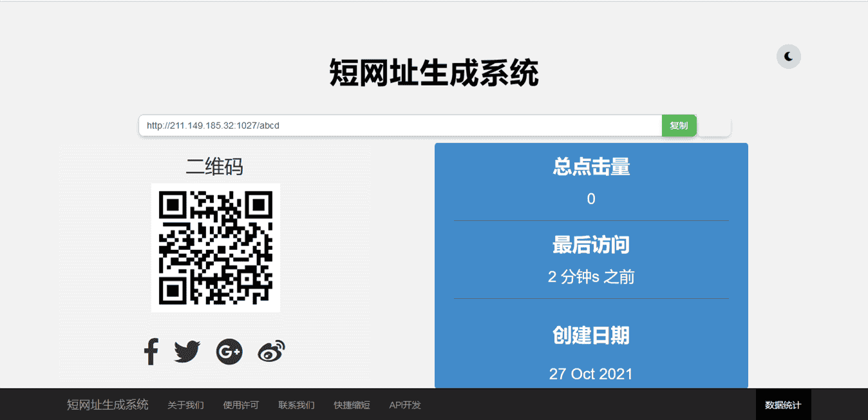Click the total clicks value 0
868x420 pixels.
click(591, 199)
